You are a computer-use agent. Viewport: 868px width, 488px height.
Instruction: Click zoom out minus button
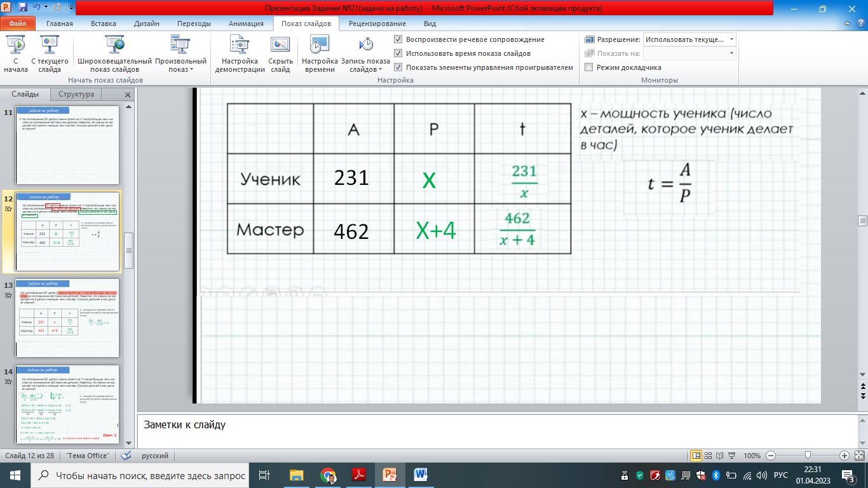point(770,456)
